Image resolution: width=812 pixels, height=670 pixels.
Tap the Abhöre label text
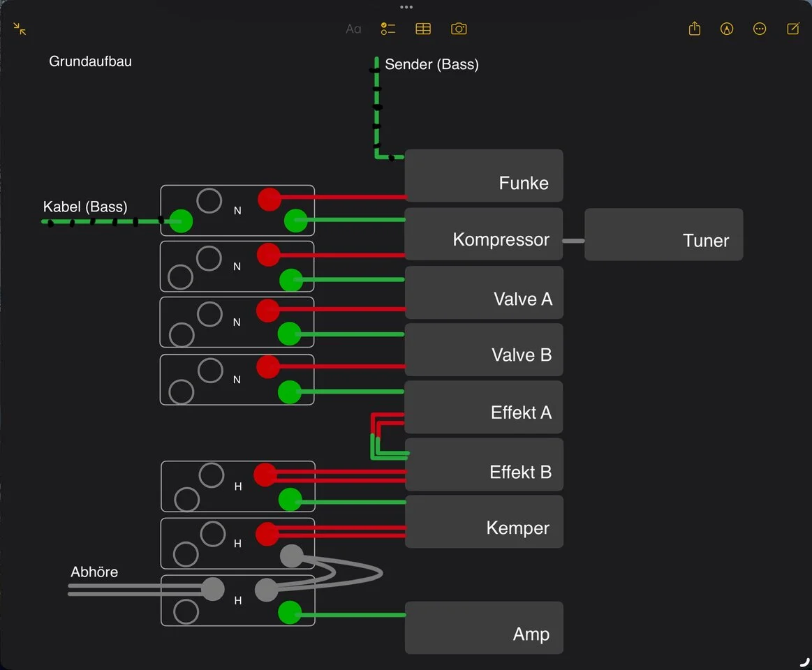[94, 572]
